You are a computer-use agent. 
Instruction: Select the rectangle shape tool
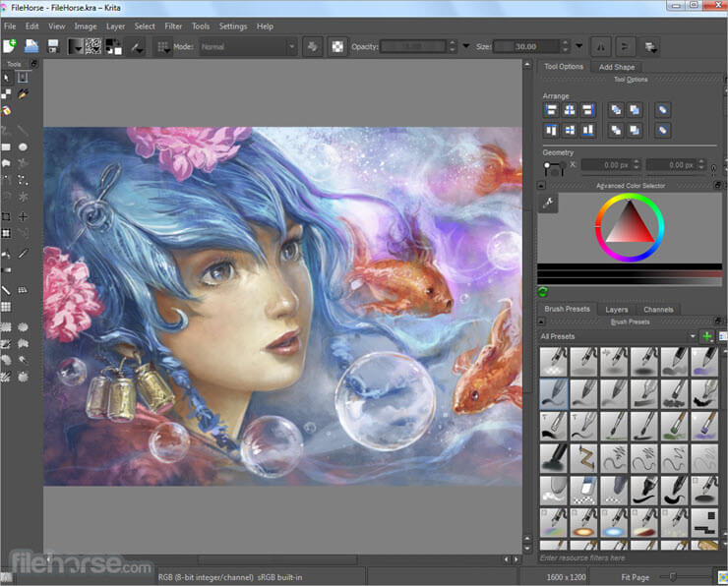pos(8,146)
